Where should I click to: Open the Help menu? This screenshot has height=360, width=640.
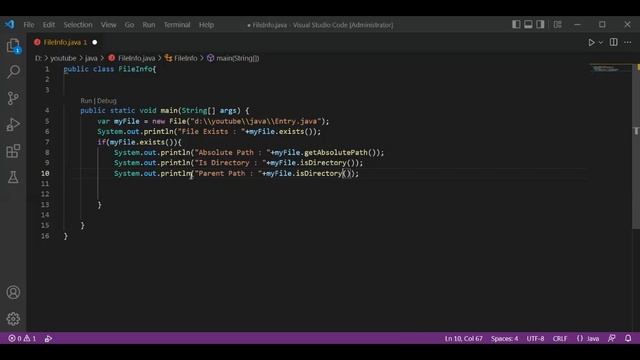207,25
